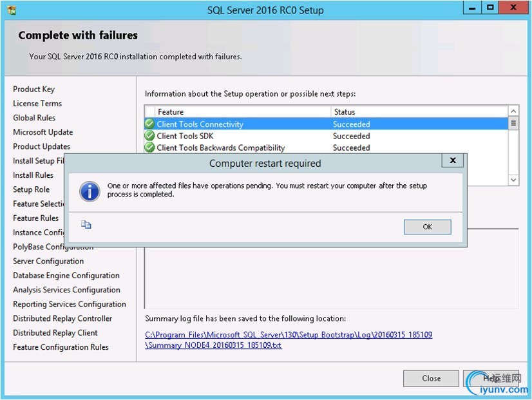Viewport: 532px width, 400px height.
Task: Click the Client Tools Connectivity green check icon
Action: (x=149, y=124)
